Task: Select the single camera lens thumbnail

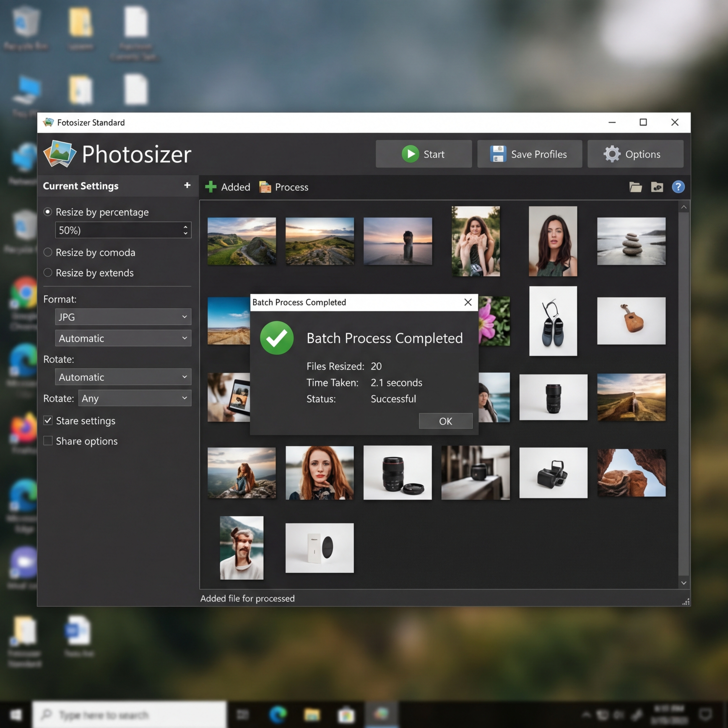Action: (553, 397)
